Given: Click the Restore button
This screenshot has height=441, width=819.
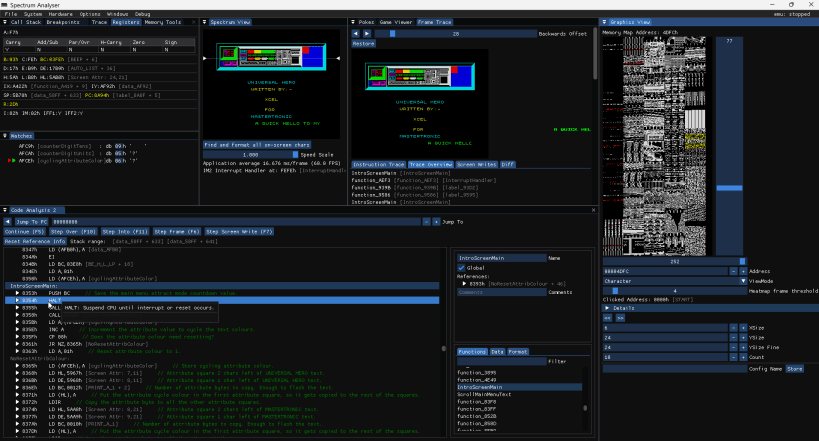Looking at the screenshot, I should tap(363, 44).
